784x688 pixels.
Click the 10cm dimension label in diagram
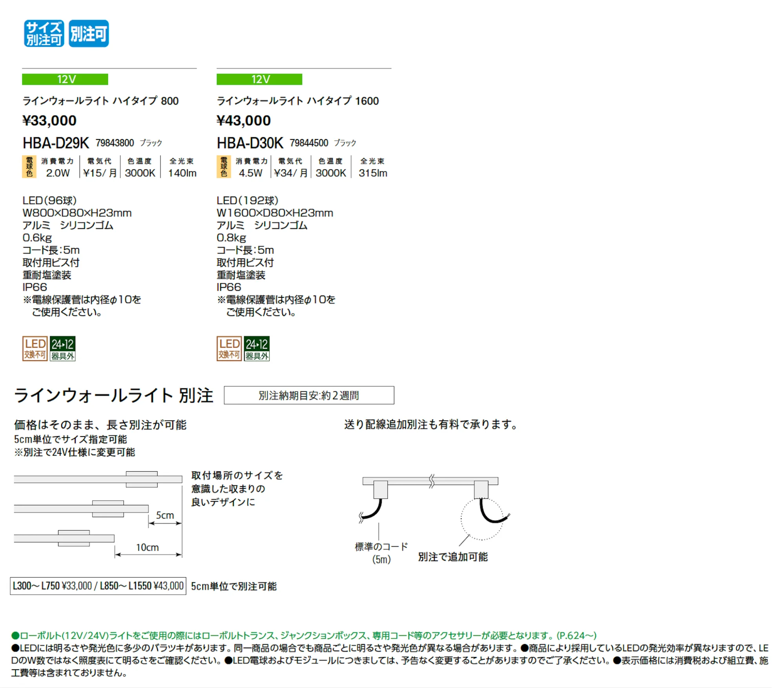coord(147,547)
